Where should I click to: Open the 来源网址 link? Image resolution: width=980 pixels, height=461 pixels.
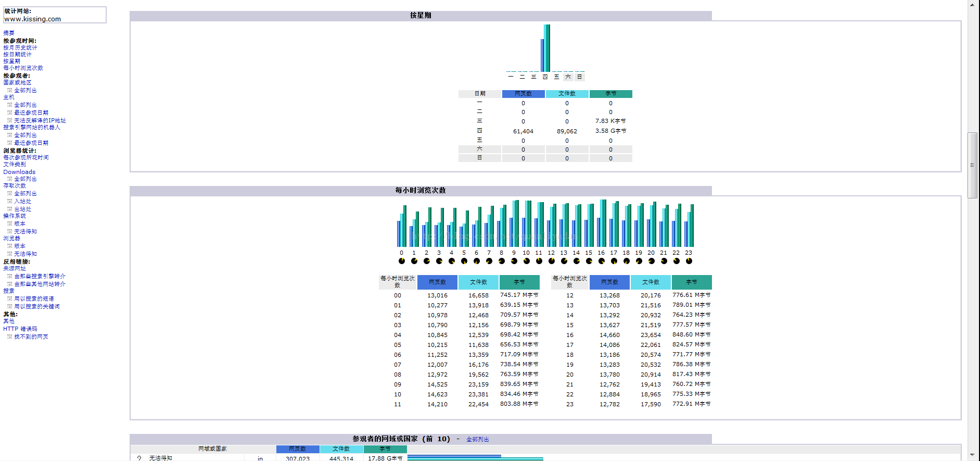[x=15, y=268]
